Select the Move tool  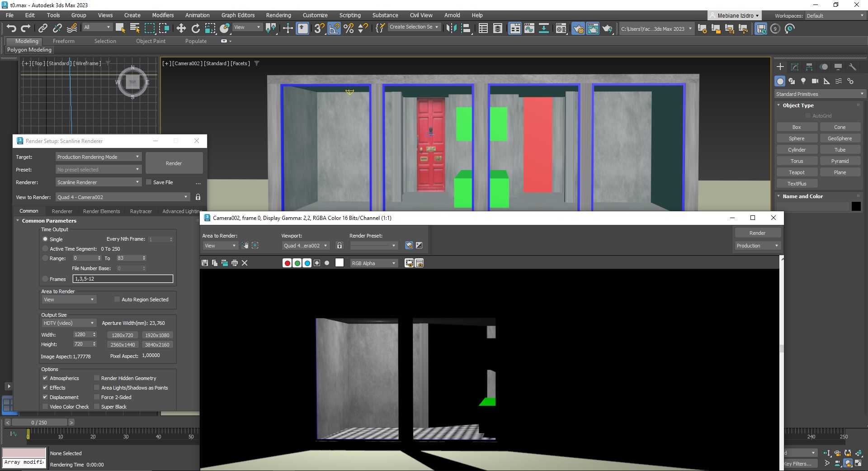click(x=181, y=29)
